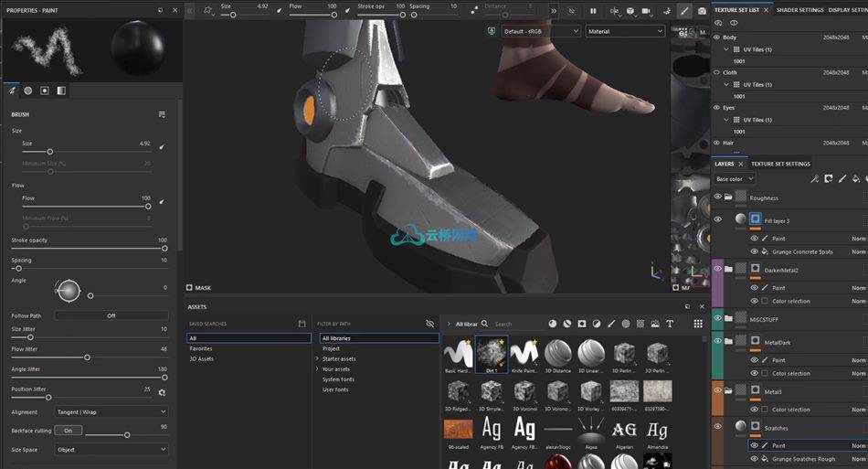Hide the Roughness layer folder
Screen dimensions: 868x469
pos(718,197)
